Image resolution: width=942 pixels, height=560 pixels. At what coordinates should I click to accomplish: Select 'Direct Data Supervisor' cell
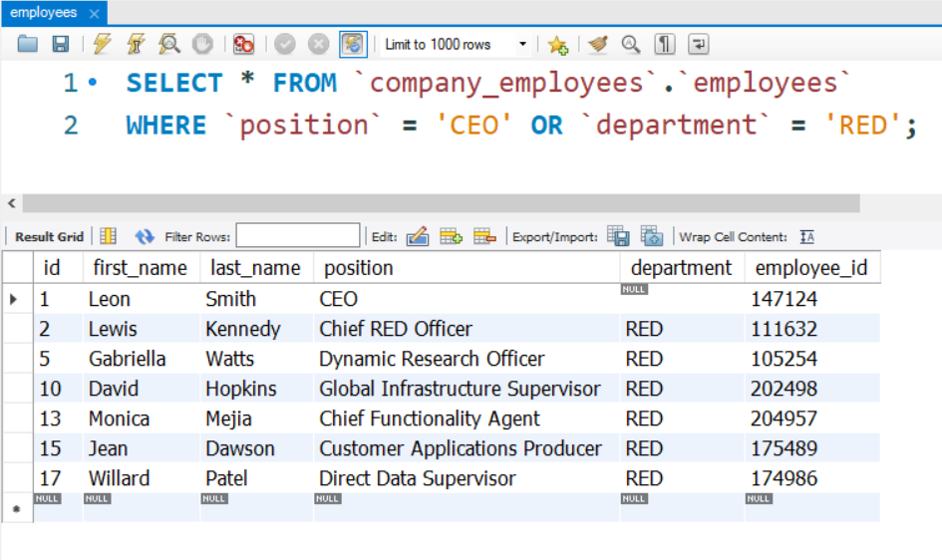[467, 478]
